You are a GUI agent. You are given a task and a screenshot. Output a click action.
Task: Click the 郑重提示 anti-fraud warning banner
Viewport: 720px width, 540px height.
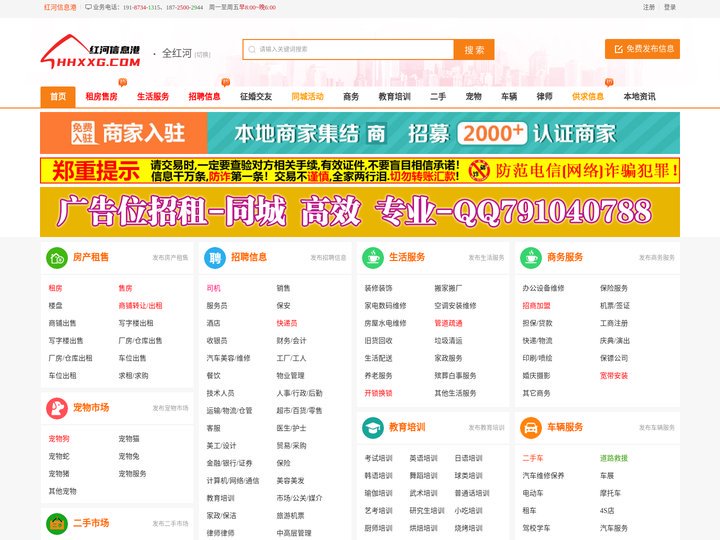[360, 170]
